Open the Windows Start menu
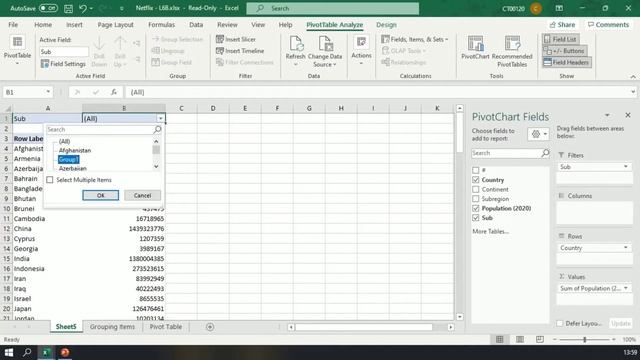The width and height of the screenshot is (640, 360). coord(9,352)
